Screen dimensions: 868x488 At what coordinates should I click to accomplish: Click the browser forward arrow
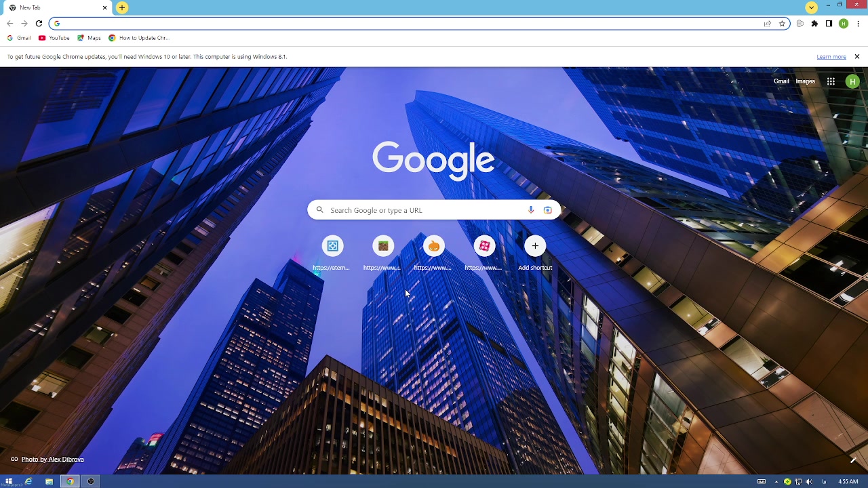click(x=24, y=24)
